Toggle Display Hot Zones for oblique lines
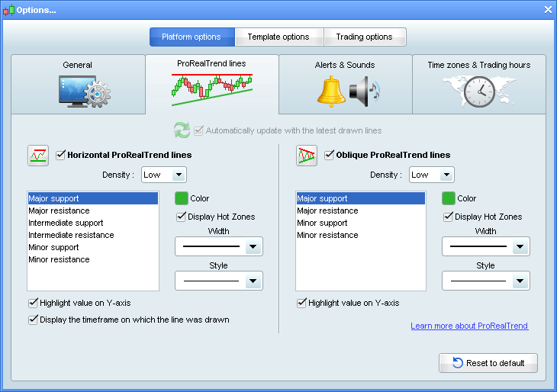 449,217
